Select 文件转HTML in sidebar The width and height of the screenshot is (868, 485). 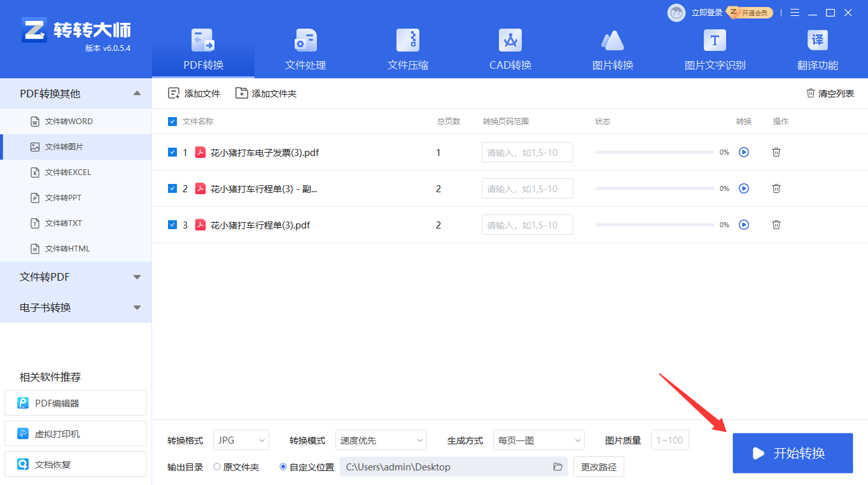pyautogui.click(x=76, y=249)
